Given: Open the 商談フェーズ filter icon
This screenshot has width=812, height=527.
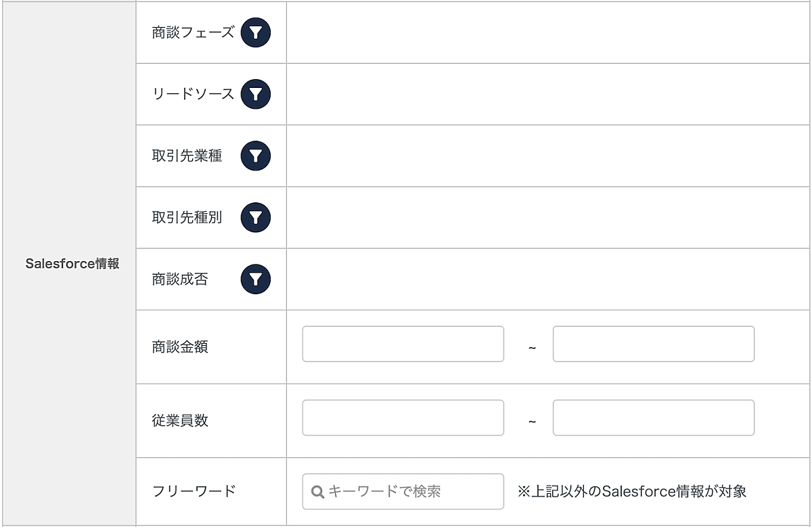Looking at the screenshot, I should coord(256,32).
